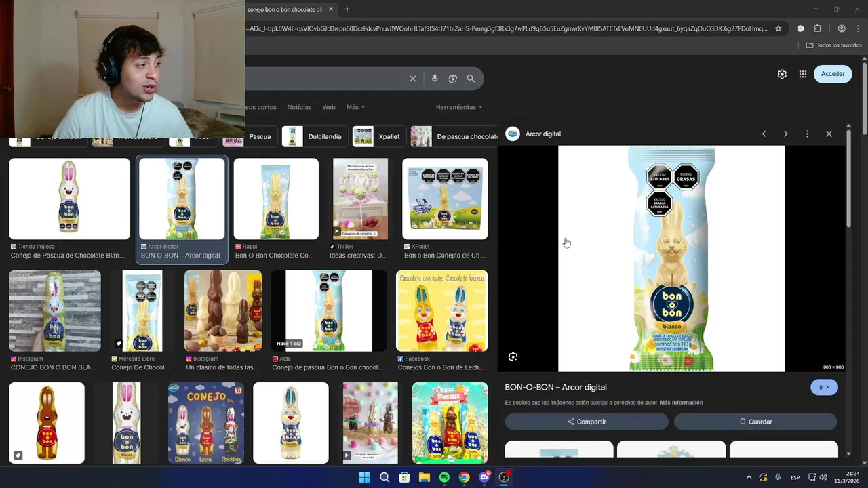Open the Aldo Conejo de pascua thumbnail

click(x=329, y=310)
